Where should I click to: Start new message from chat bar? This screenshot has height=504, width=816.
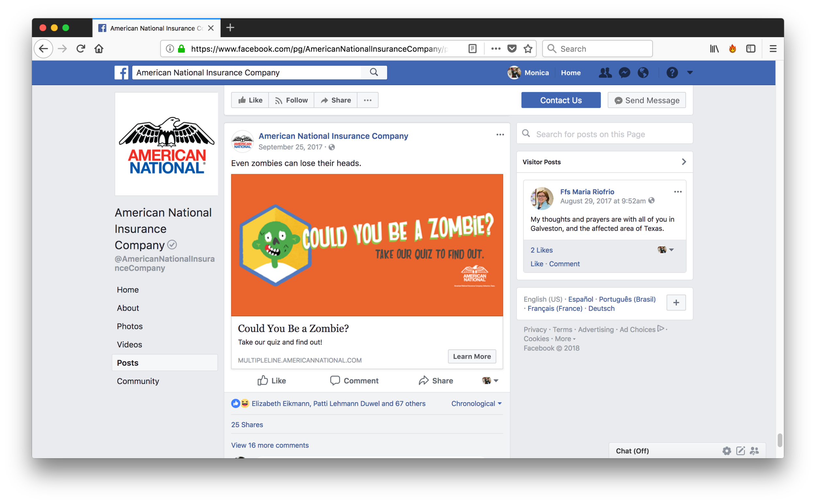740,451
